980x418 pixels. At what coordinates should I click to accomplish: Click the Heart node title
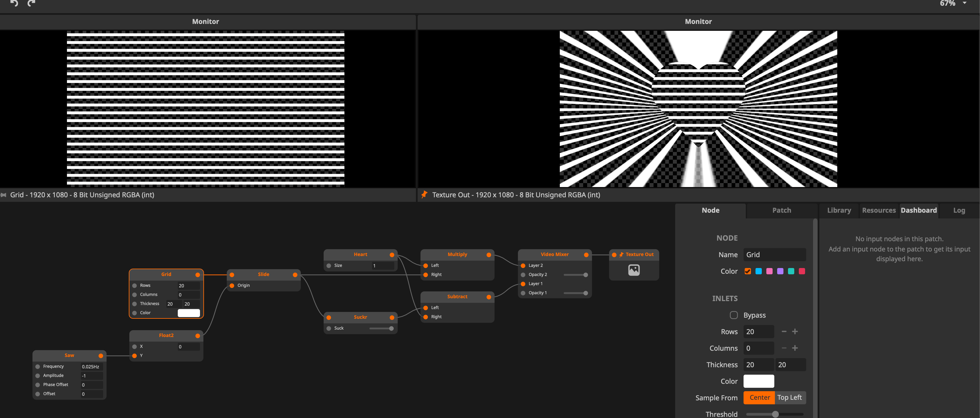pos(360,254)
